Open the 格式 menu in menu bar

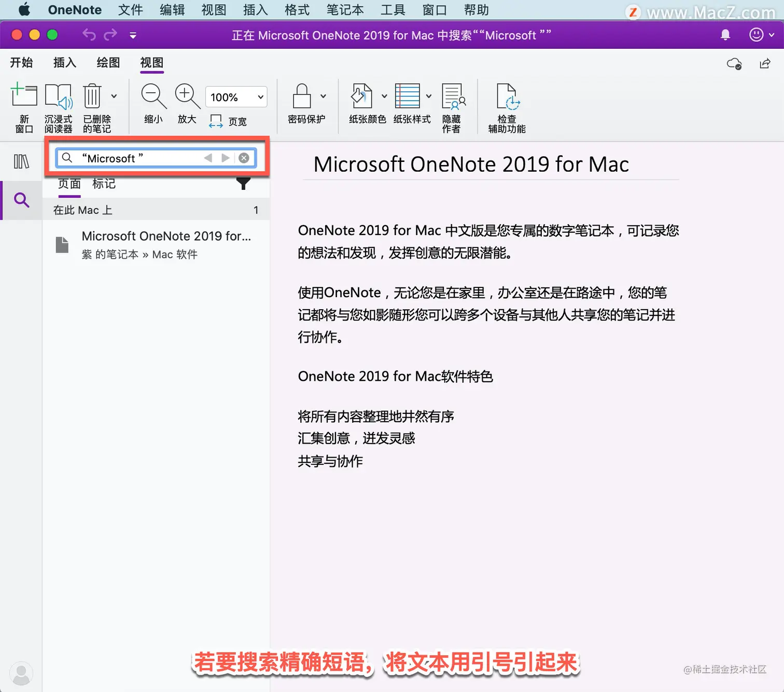[297, 9]
